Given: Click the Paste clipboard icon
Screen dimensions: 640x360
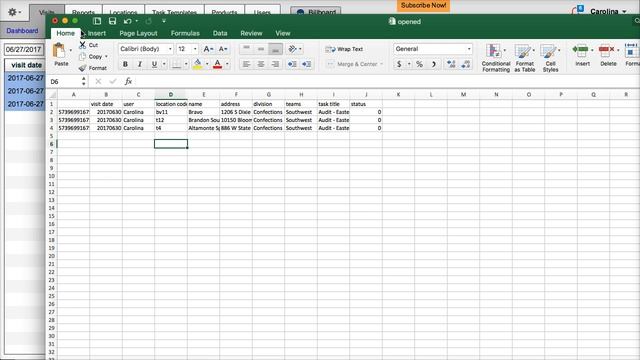Looking at the screenshot, I should (x=60, y=51).
